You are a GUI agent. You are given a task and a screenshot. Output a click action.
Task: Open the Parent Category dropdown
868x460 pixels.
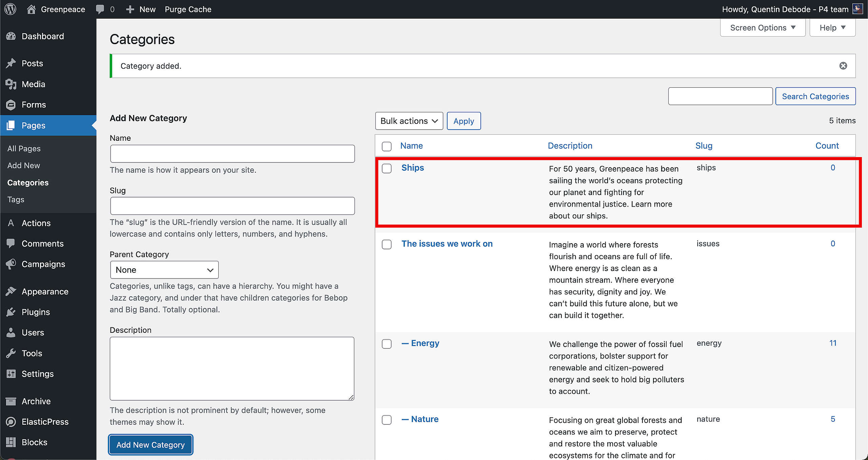tap(164, 270)
